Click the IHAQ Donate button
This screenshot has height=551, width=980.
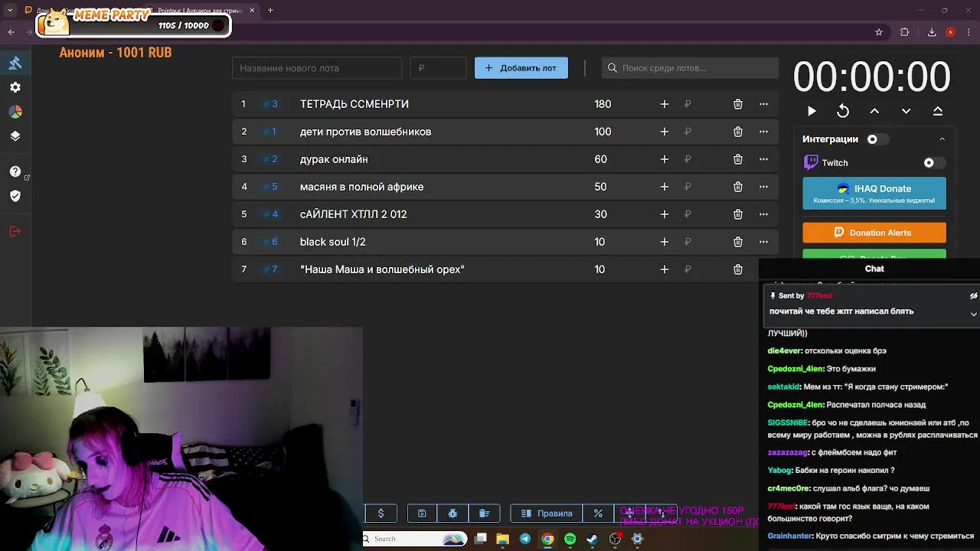click(x=874, y=194)
